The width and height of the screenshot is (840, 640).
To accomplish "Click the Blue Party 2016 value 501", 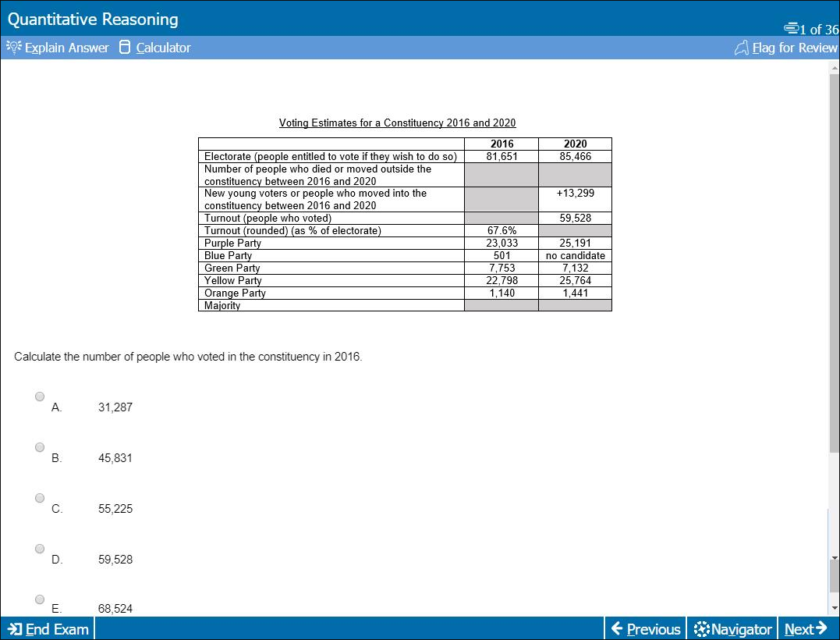I will [502, 256].
